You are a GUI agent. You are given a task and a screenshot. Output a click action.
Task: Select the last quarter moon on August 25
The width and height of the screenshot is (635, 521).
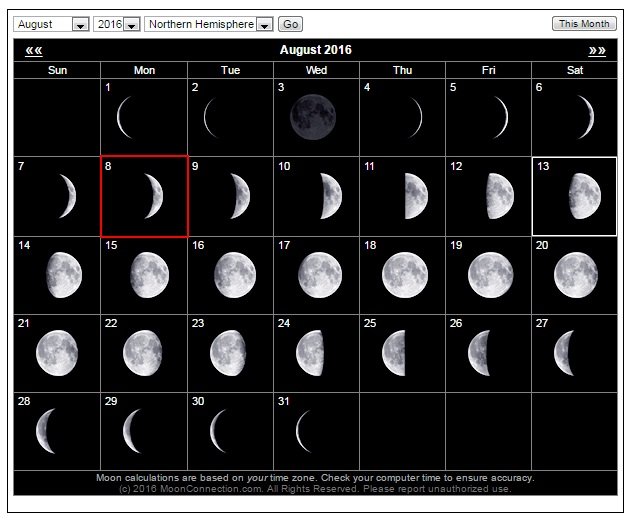pyautogui.click(x=394, y=353)
